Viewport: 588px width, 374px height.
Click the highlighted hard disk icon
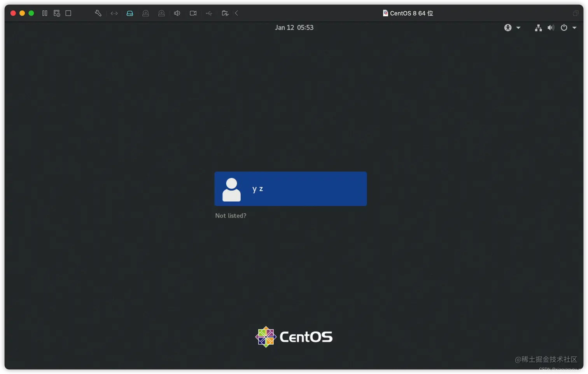130,13
